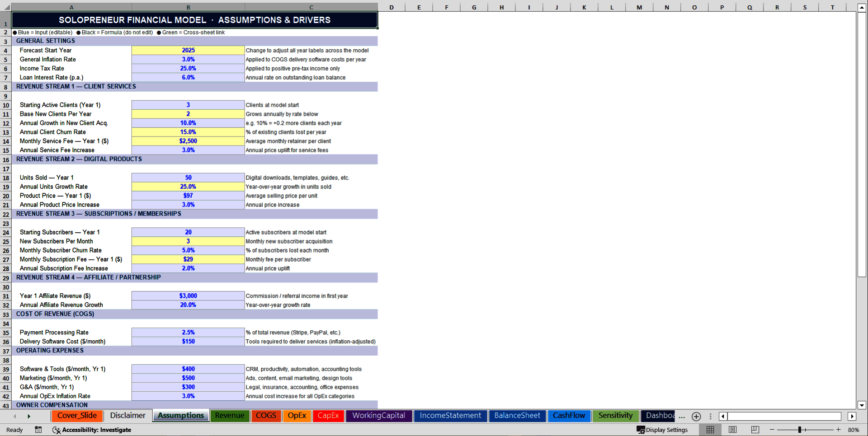Image resolution: width=868 pixels, height=436 pixels.
Task: Select the yellow Forecast Start Year input cell
Action: tap(188, 50)
